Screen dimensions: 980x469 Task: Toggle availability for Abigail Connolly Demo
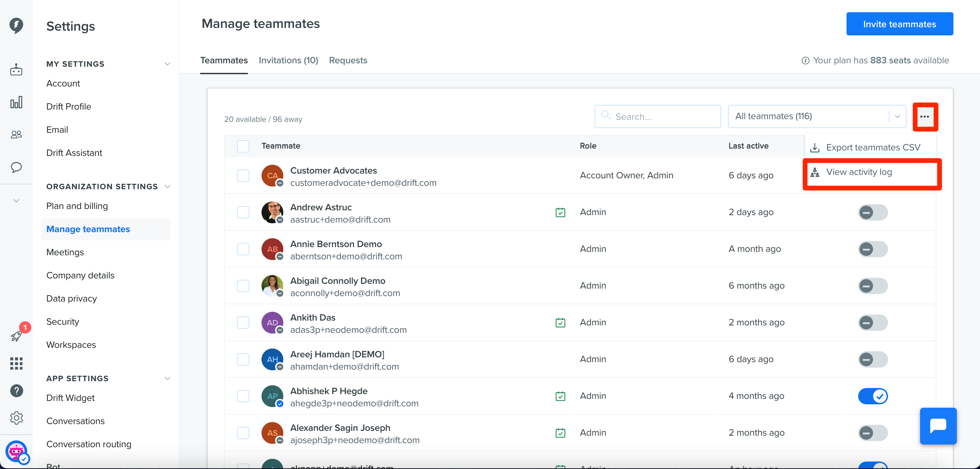pyautogui.click(x=873, y=286)
